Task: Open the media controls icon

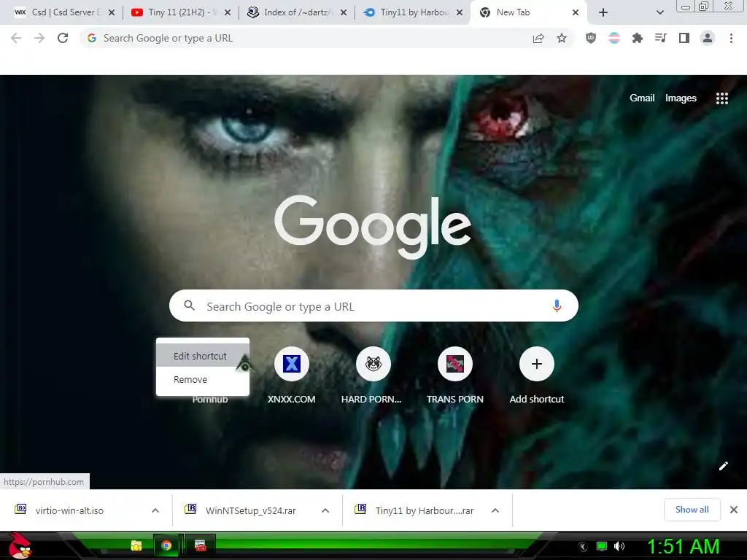Action: [x=661, y=38]
